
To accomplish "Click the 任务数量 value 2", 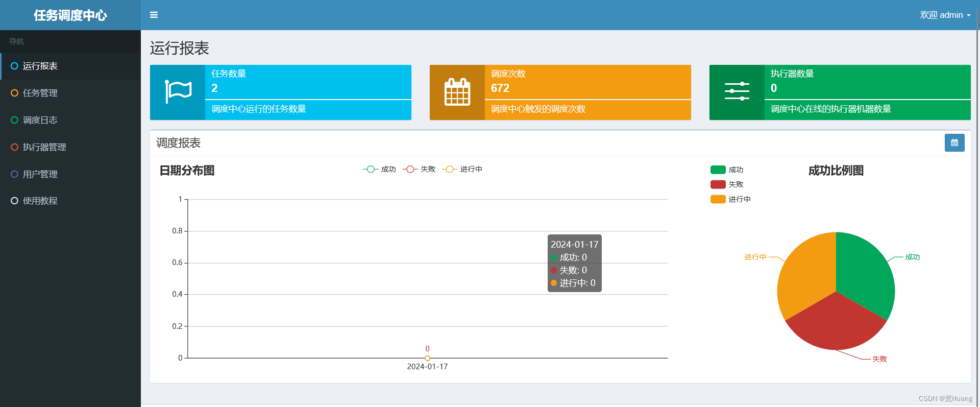I will (214, 88).
